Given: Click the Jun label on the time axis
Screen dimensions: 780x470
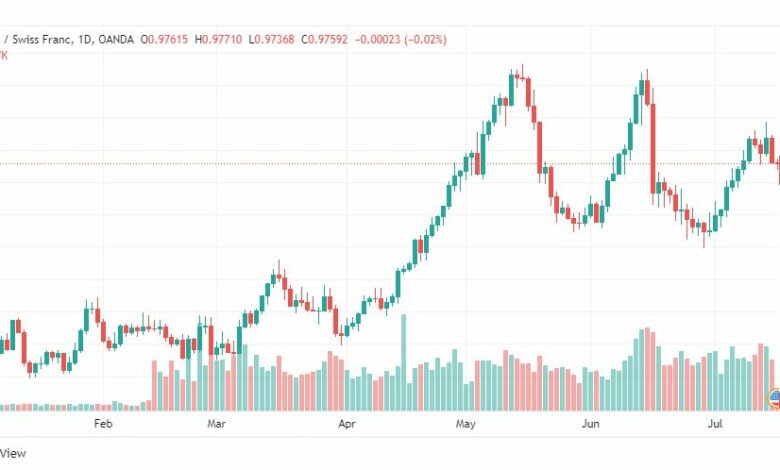Looking at the screenshot, I should click(x=590, y=424).
